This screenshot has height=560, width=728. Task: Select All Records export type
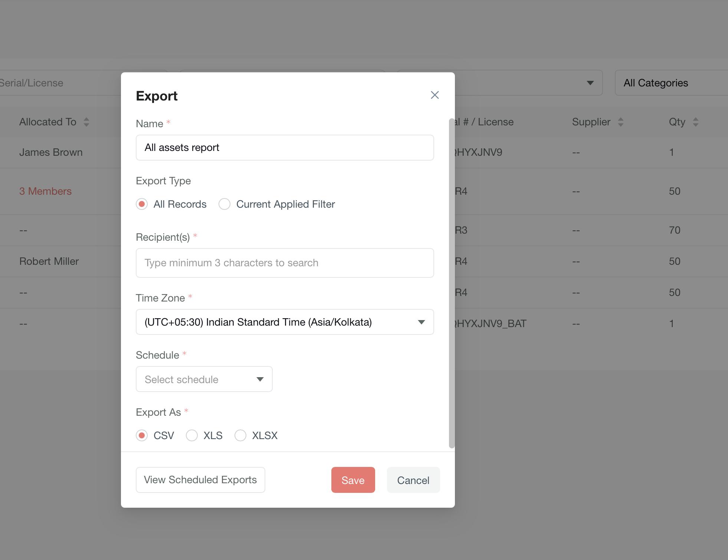[142, 204]
